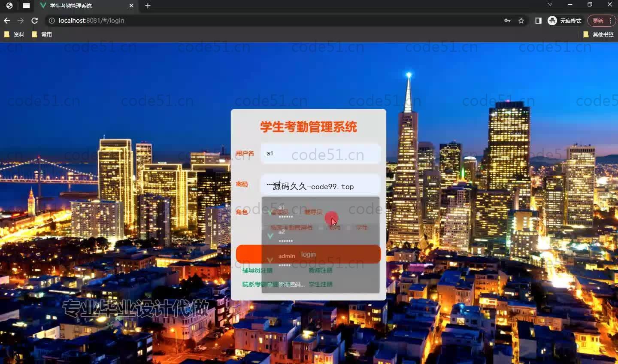Pick the admin saved credential suggestion
The height and width of the screenshot is (364, 618).
(x=321, y=260)
